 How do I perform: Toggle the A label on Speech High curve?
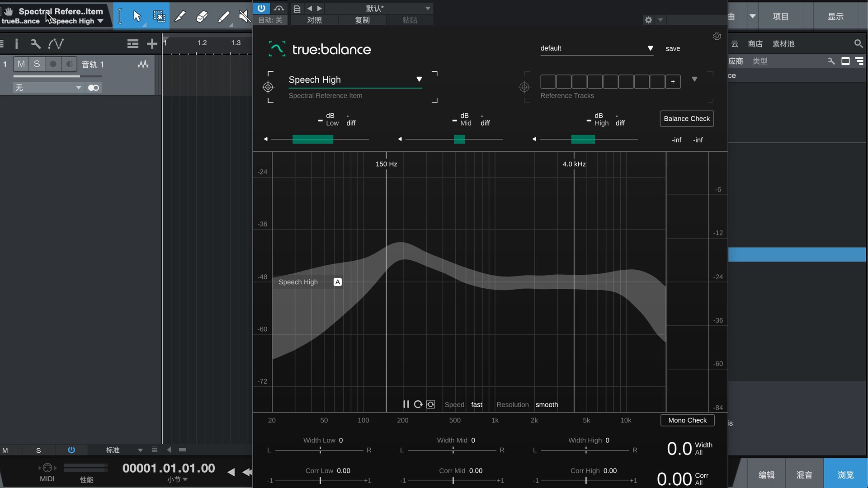click(338, 282)
